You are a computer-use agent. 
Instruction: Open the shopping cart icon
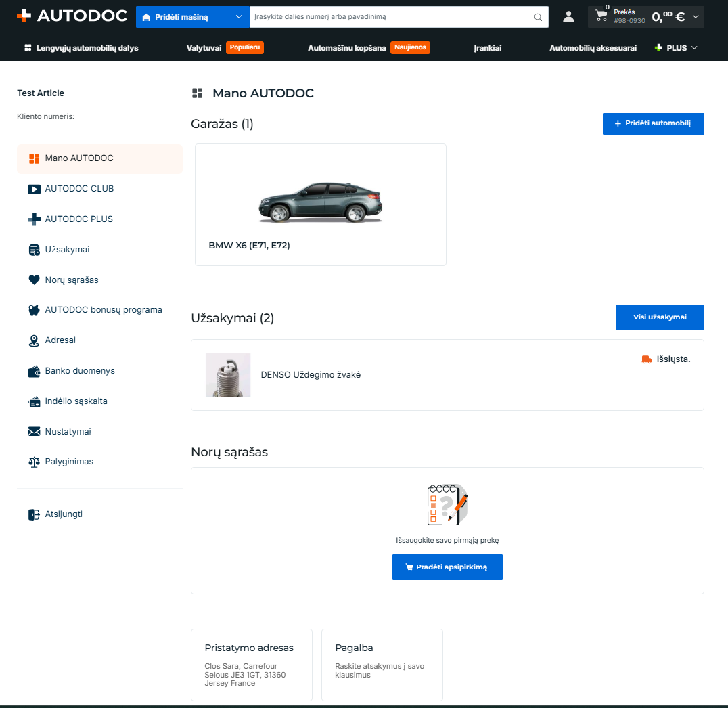[601, 16]
